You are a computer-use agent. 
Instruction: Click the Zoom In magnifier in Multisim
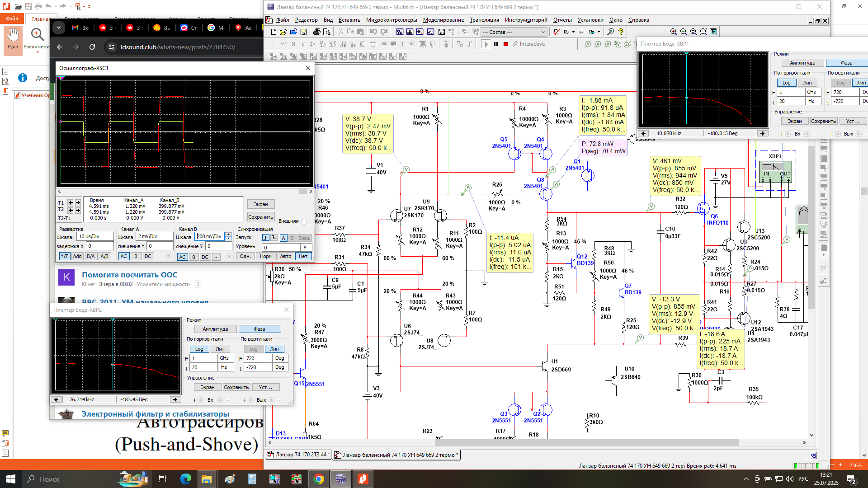pos(674,32)
